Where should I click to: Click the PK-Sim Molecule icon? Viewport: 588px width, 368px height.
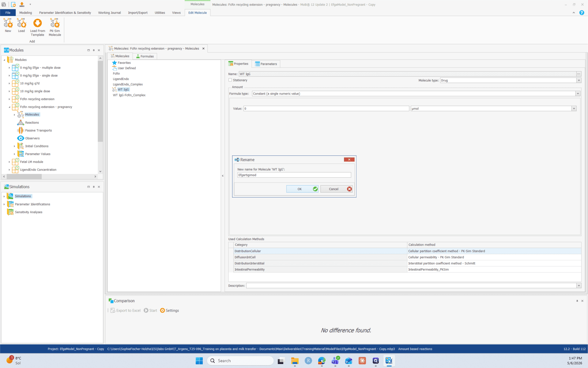click(x=55, y=23)
